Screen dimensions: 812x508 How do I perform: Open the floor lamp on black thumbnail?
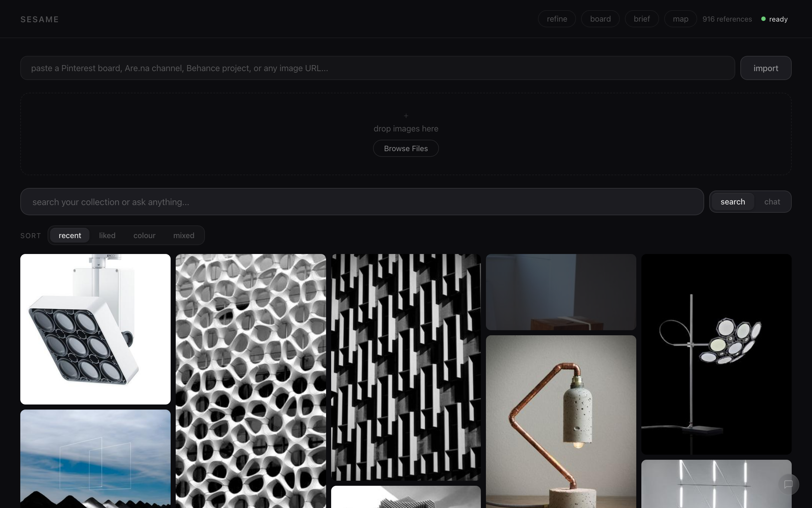(x=717, y=354)
